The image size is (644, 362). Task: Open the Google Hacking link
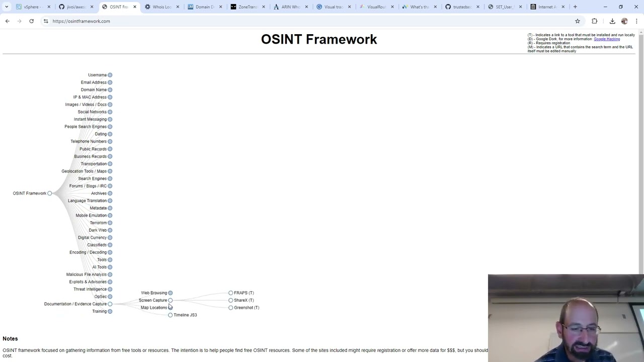(607, 39)
